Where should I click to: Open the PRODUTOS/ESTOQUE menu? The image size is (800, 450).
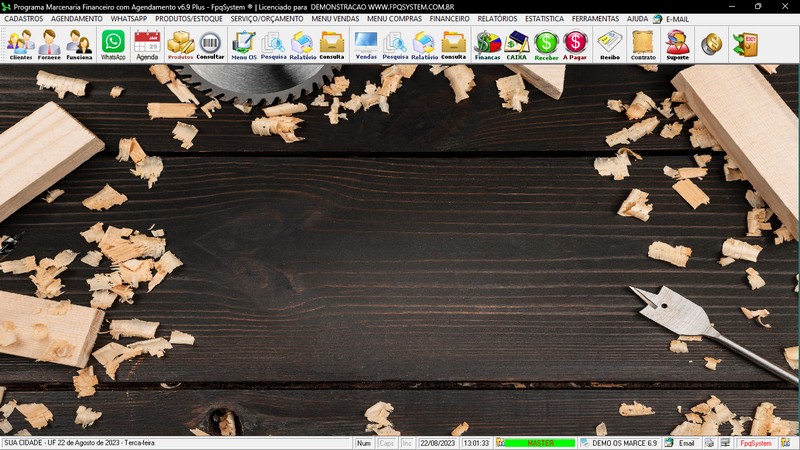189,19
